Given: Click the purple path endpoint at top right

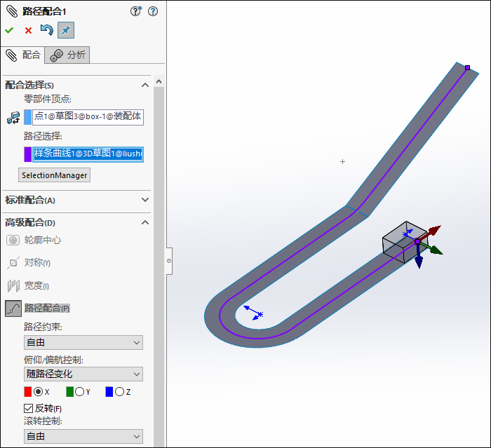Looking at the screenshot, I should click(x=468, y=67).
